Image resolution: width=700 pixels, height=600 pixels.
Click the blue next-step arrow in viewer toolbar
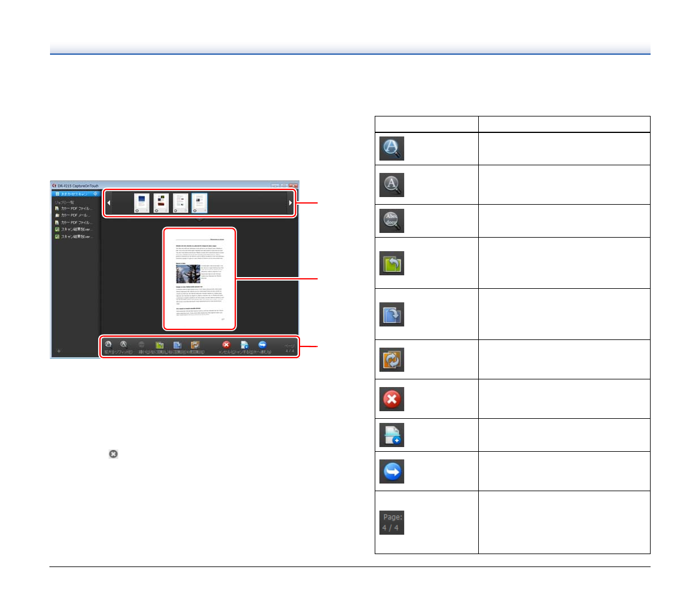[262, 345]
